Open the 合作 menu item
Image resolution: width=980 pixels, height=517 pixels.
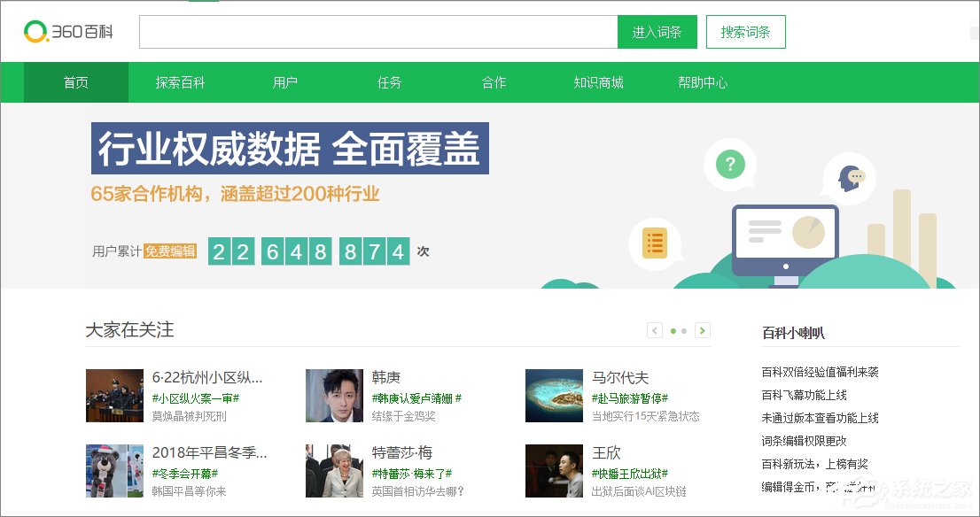coord(494,82)
